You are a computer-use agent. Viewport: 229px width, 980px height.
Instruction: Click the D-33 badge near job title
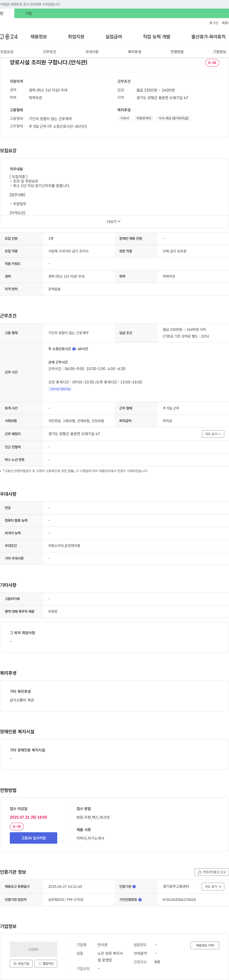click(212, 63)
